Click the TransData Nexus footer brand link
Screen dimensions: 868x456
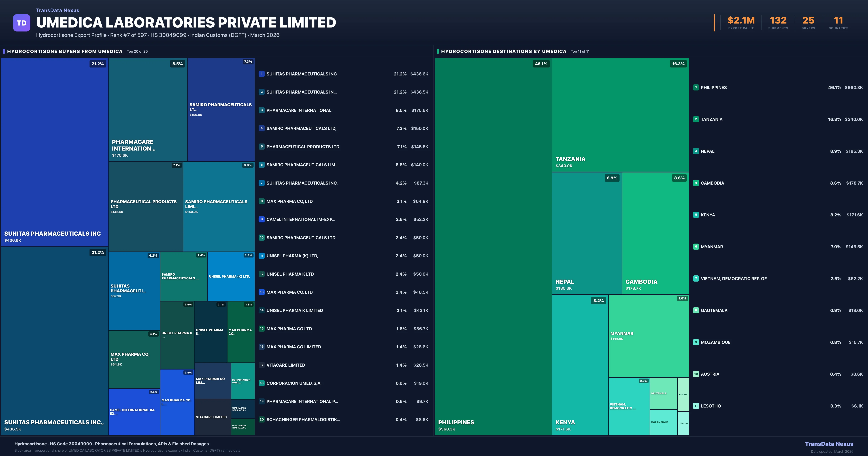829,444
